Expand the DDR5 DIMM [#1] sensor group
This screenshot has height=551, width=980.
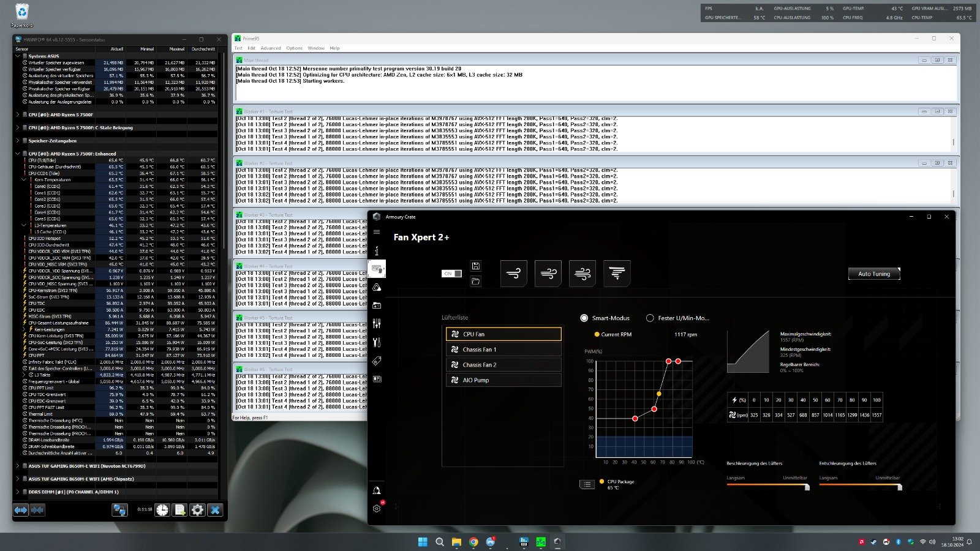[17, 492]
